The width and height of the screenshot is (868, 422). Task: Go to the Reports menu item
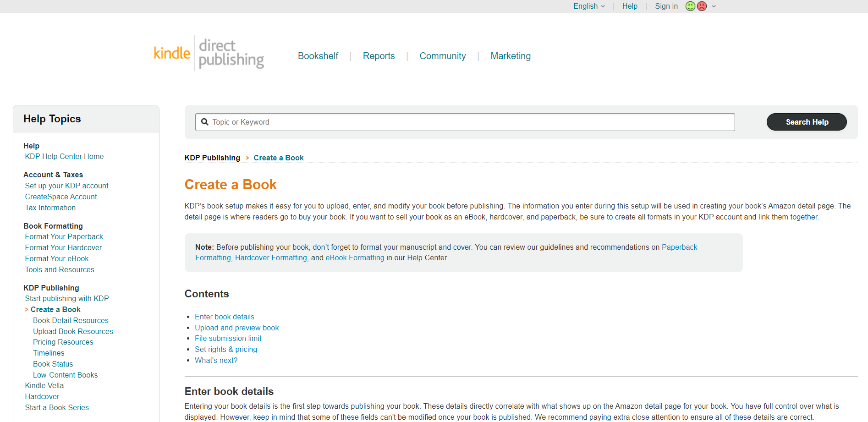(x=379, y=56)
